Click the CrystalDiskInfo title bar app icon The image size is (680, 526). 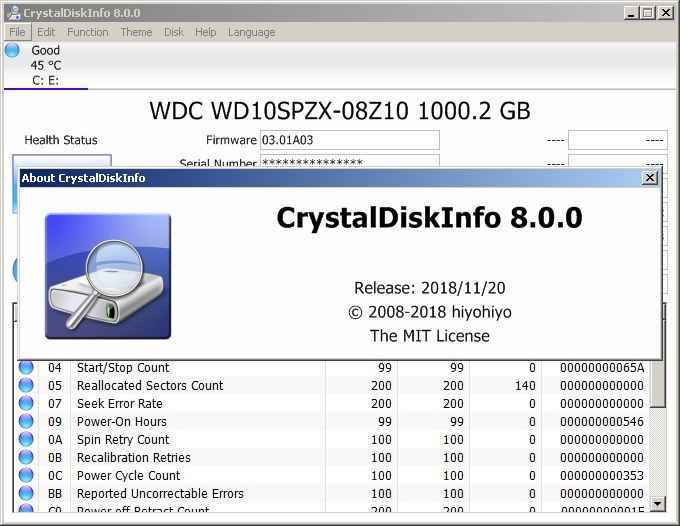pyautogui.click(x=13, y=12)
